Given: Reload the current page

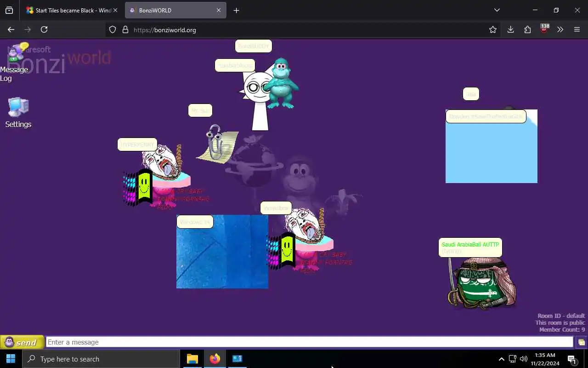Looking at the screenshot, I should tap(44, 29).
